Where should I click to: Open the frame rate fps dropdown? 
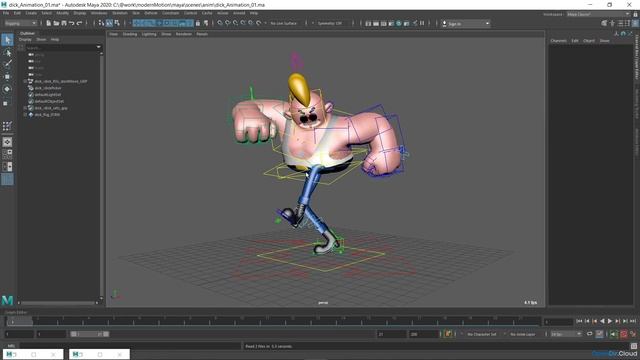pos(566,334)
